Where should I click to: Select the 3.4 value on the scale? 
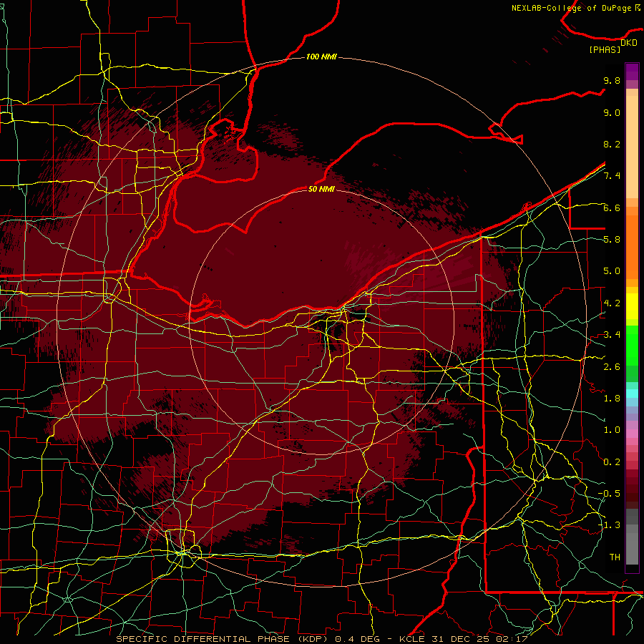(612, 335)
